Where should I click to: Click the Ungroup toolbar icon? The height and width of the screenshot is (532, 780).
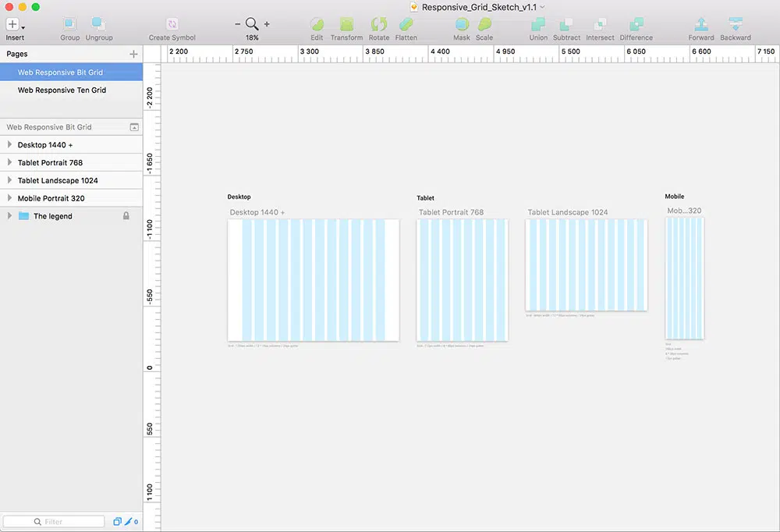pyautogui.click(x=99, y=25)
